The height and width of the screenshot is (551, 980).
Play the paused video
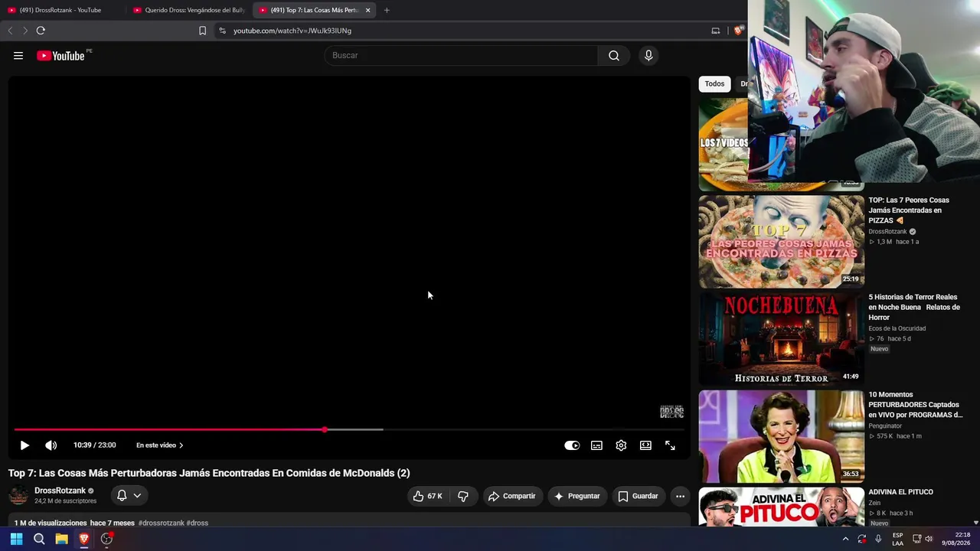pos(24,445)
